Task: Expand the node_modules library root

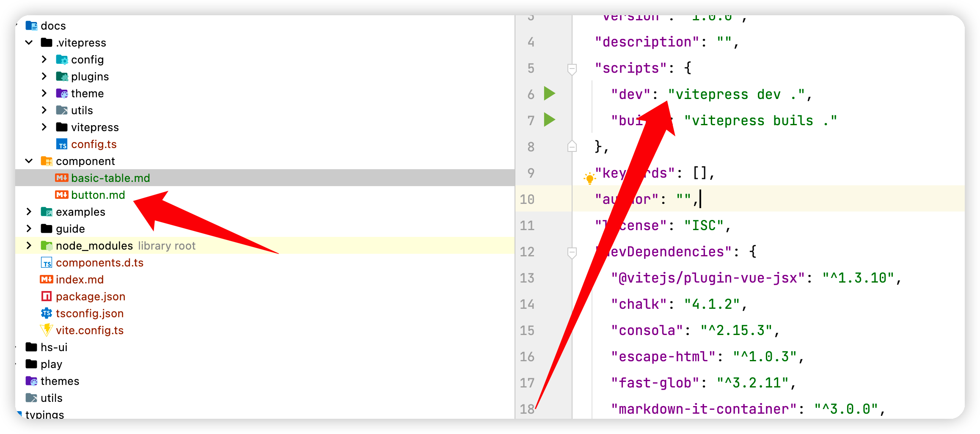Action: (x=29, y=245)
